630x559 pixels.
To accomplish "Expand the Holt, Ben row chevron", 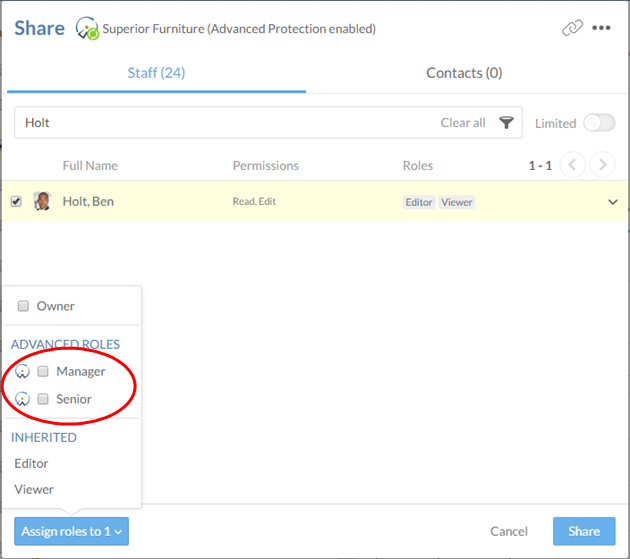I will point(613,202).
